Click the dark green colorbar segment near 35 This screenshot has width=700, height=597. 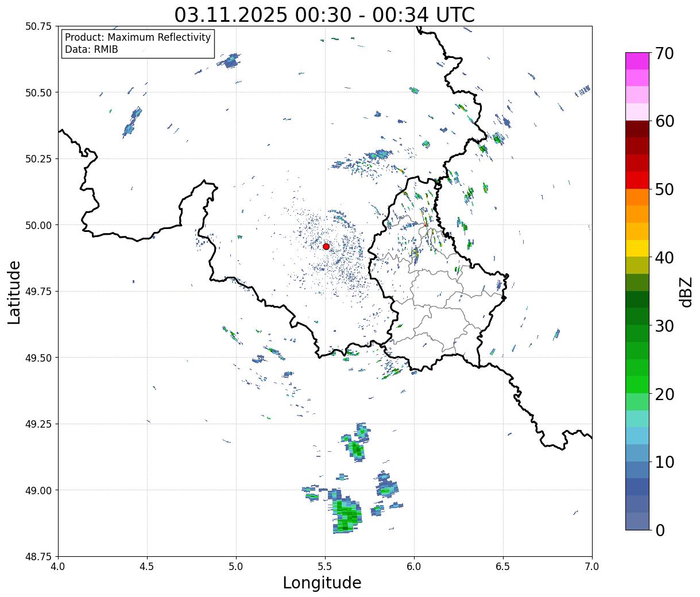point(637,300)
